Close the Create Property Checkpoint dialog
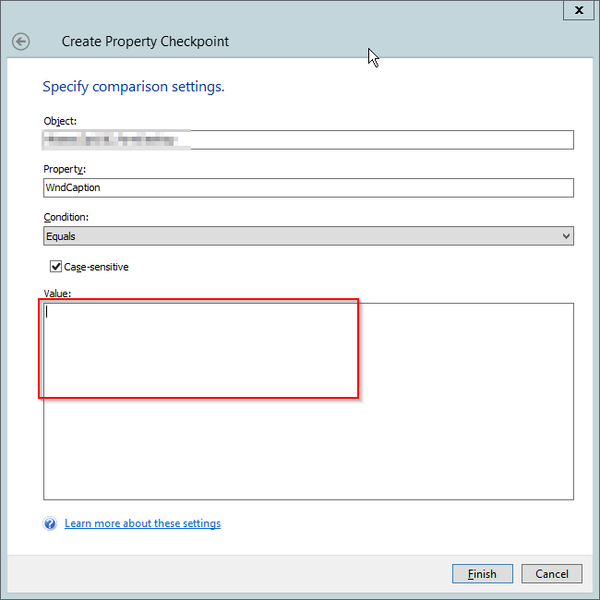Image resolution: width=600 pixels, height=600 pixels. [x=575, y=11]
